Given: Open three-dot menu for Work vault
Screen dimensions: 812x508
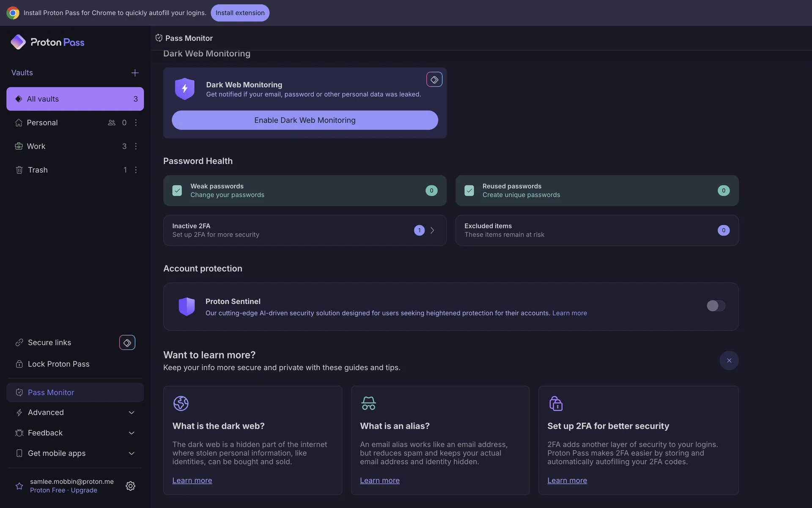Looking at the screenshot, I should click(136, 146).
